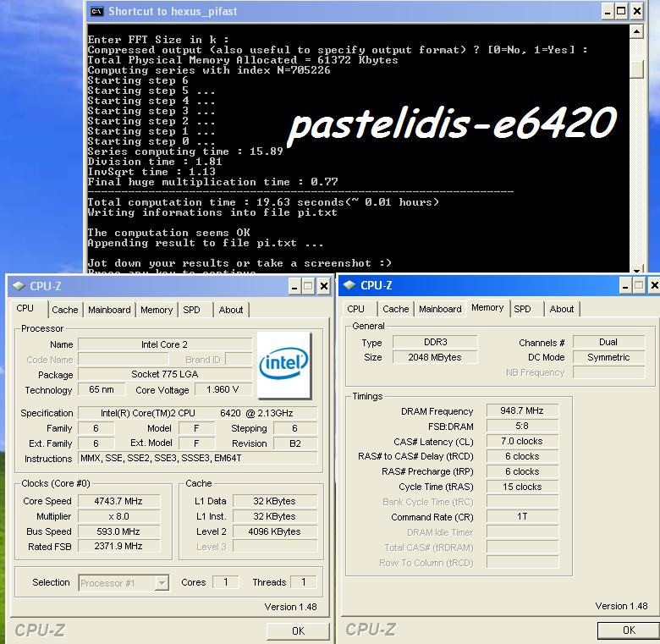Close the left CPU-Z window
The image size is (660, 644).
(324, 287)
